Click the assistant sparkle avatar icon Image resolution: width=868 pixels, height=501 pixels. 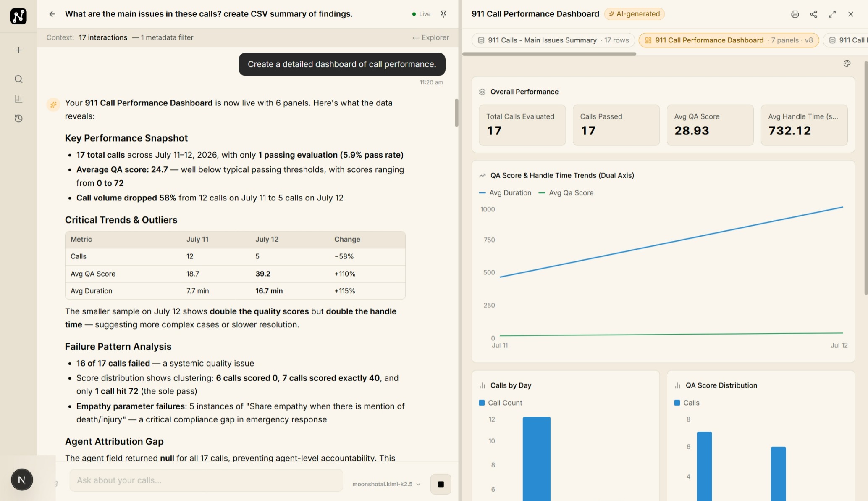pyautogui.click(x=53, y=104)
